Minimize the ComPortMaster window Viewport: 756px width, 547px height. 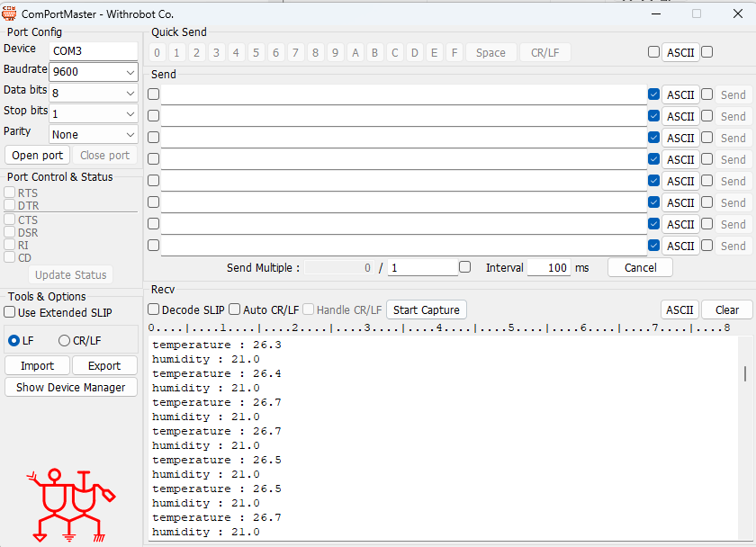tap(656, 13)
